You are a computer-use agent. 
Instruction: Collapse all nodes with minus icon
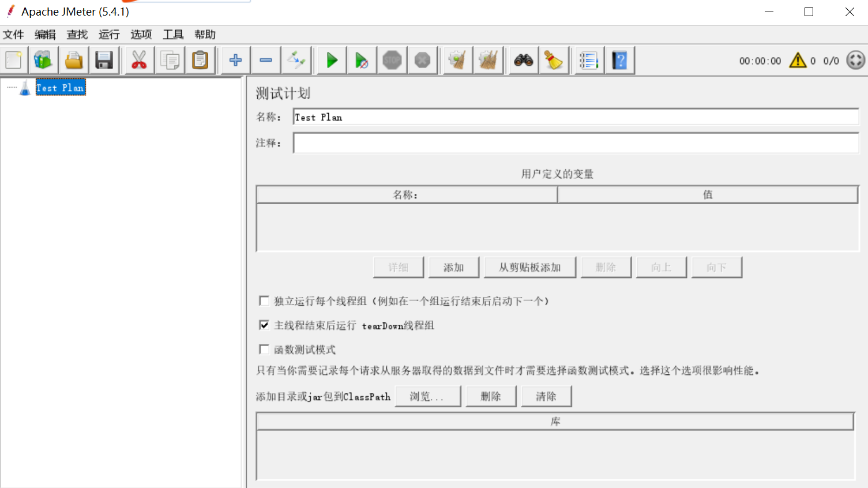pyautogui.click(x=266, y=60)
